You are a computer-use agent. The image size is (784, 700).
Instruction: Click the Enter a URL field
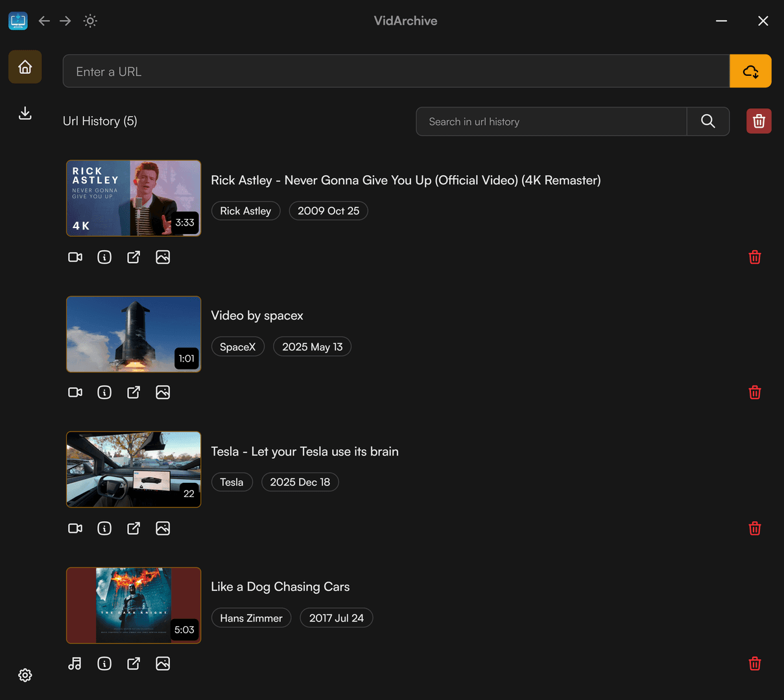(x=396, y=71)
